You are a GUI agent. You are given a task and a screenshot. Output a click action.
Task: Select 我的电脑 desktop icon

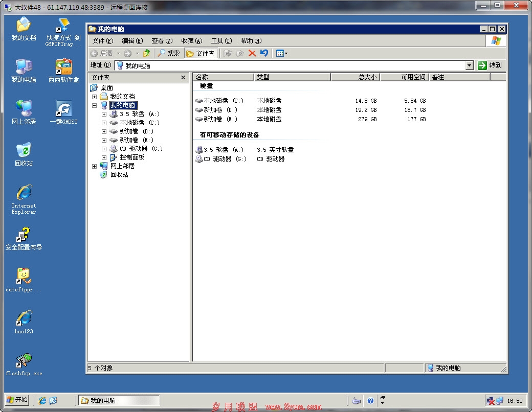point(24,71)
